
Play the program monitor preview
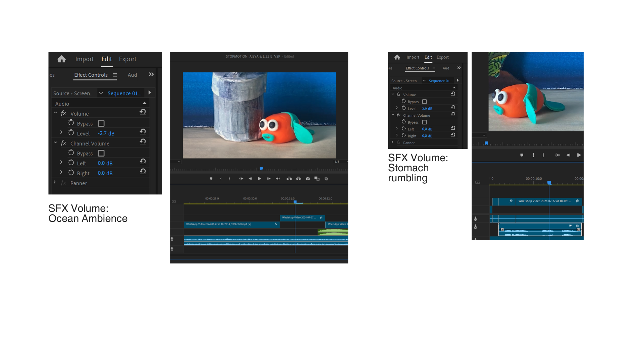coord(259,179)
